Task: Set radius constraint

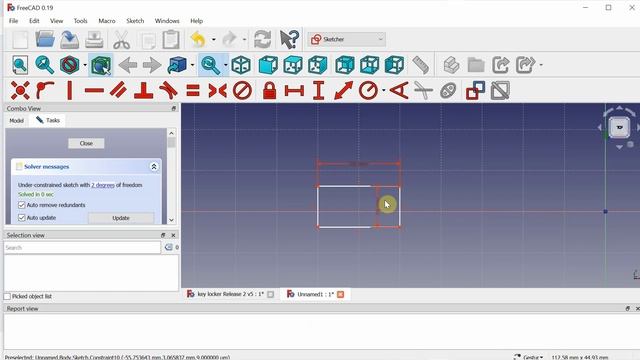Action: pos(368,90)
